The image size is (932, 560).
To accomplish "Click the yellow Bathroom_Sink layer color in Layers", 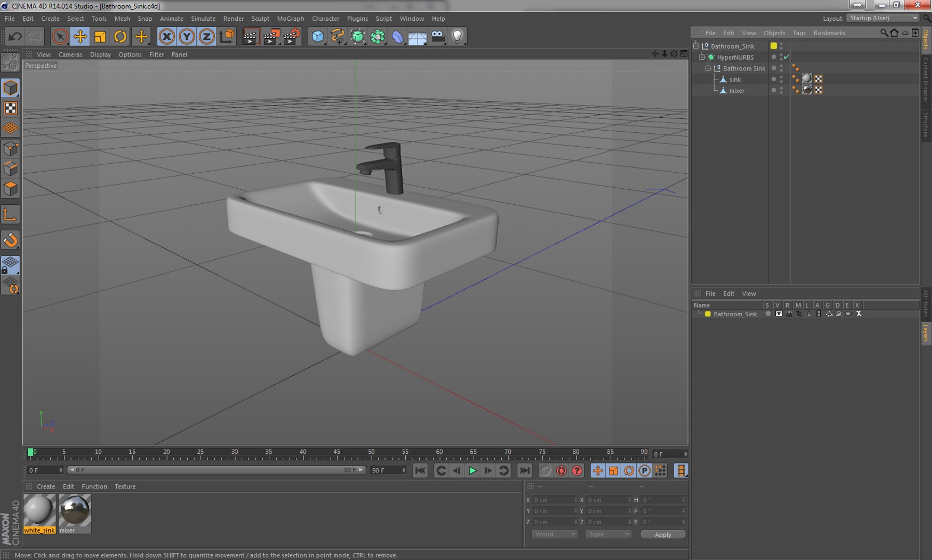I will click(x=707, y=314).
